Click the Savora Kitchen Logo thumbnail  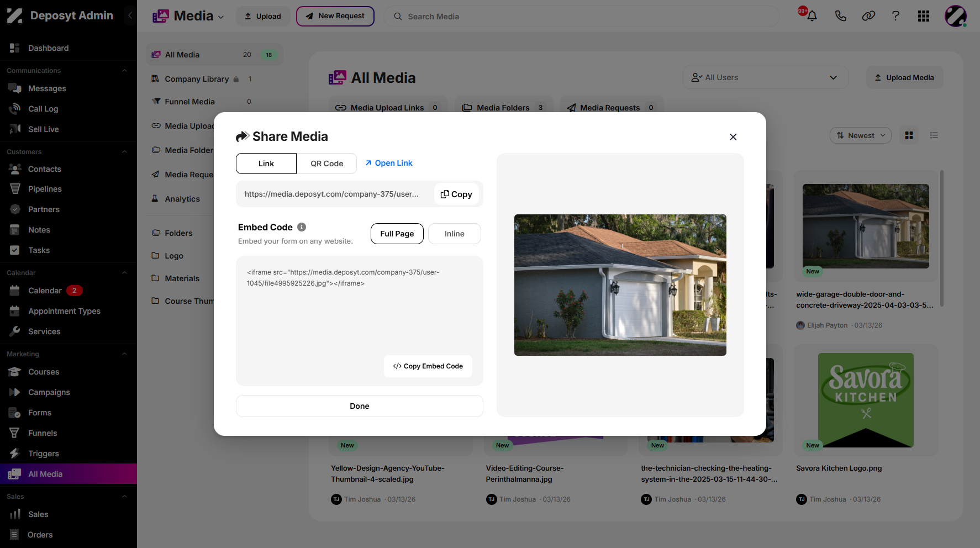click(866, 400)
